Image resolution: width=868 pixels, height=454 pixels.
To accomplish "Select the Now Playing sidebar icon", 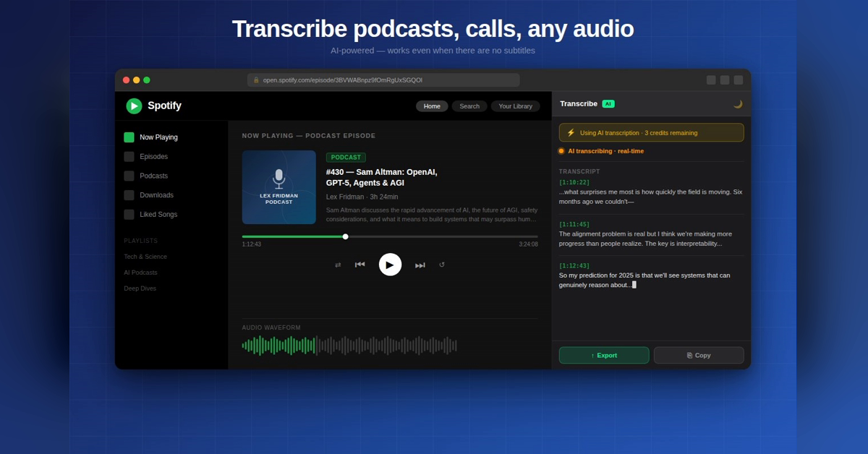I will click(129, 137).
